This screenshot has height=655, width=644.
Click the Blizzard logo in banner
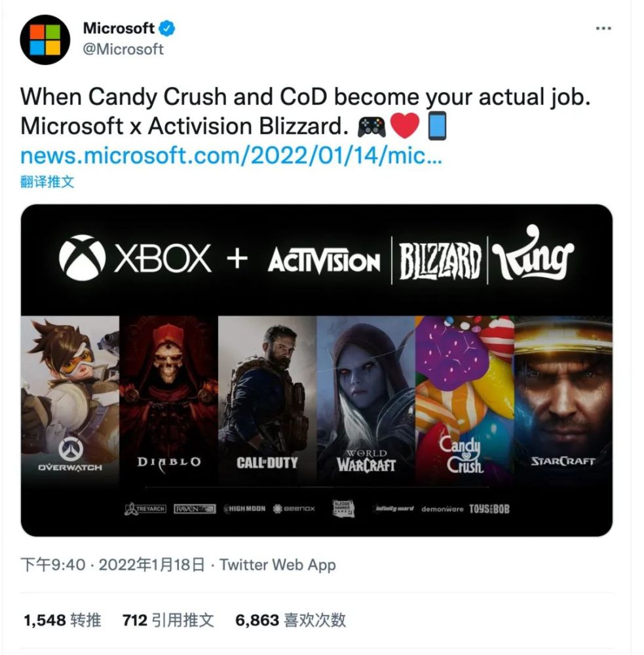click(440, 261)
